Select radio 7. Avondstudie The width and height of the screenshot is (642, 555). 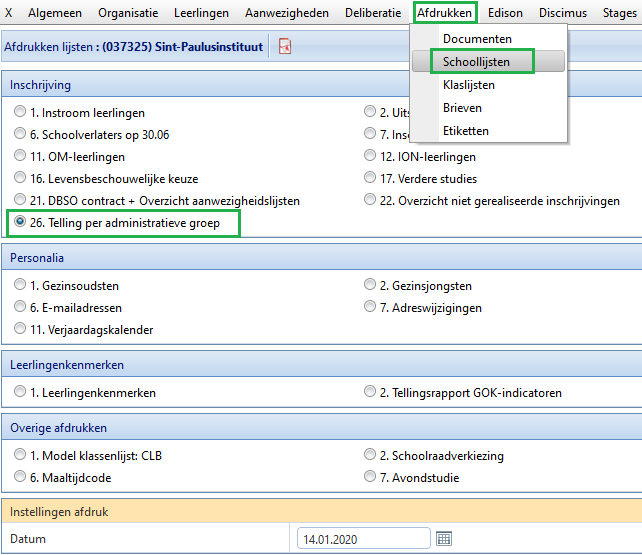(370, 477)
